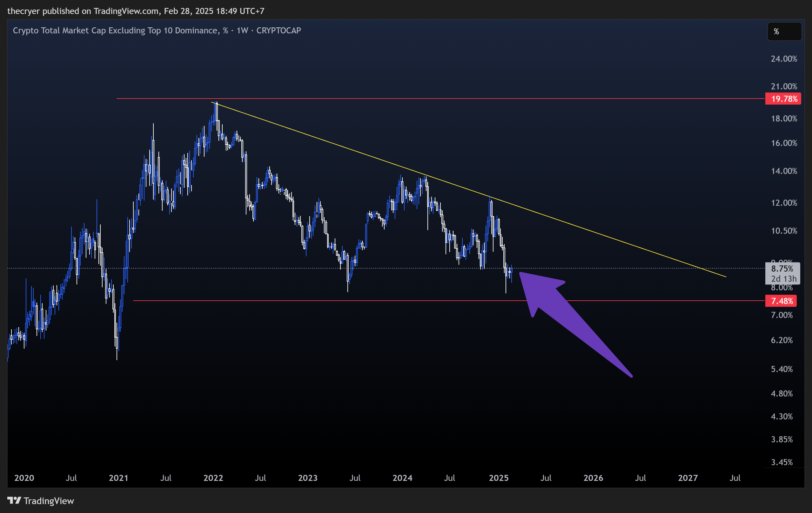Click the 2023 time axis label
Viewport: 812px width, 513px height.
pyautogui.click(x=307, y=478)
